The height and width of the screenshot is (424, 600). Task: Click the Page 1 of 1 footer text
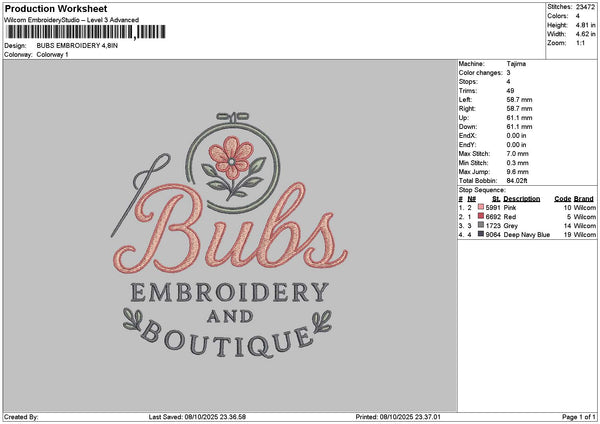point(579,417)
